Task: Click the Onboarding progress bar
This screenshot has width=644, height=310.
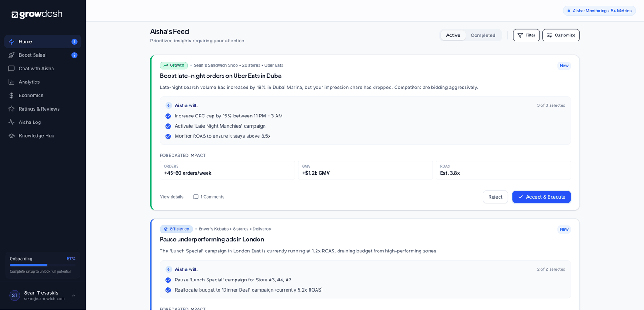Action: click(x=43, y=265)
